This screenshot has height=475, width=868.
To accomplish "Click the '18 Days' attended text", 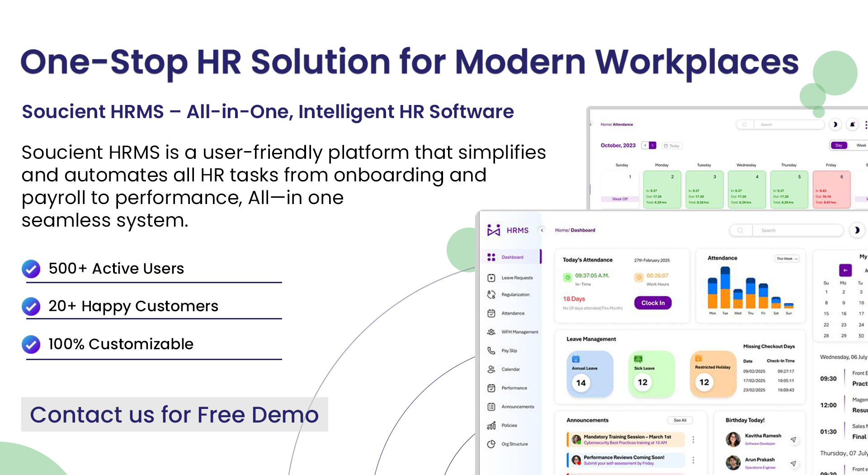I will coord(574,299).
